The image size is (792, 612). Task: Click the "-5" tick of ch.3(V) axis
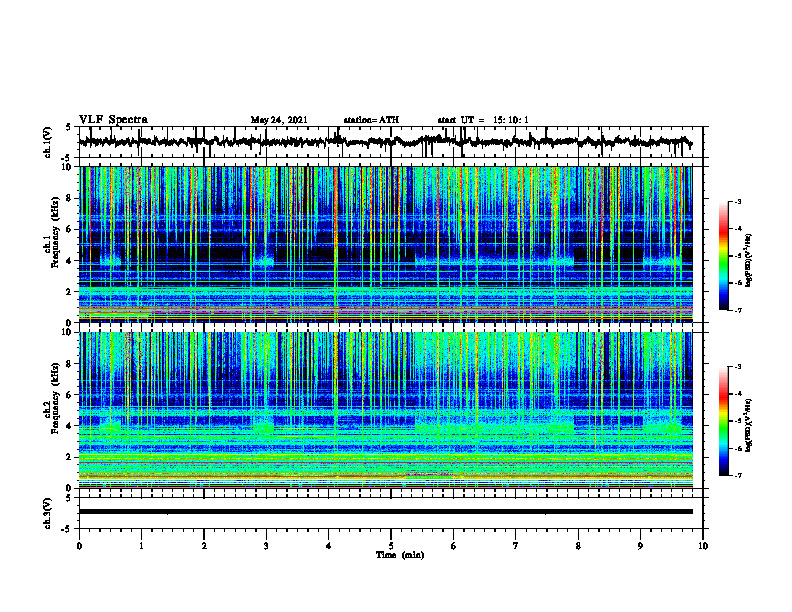click(x=67, y=529)
